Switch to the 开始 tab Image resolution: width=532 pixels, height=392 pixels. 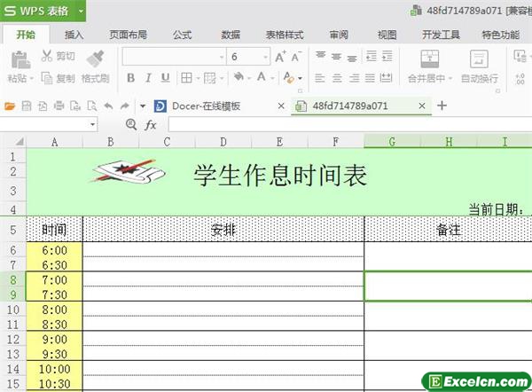26,35
